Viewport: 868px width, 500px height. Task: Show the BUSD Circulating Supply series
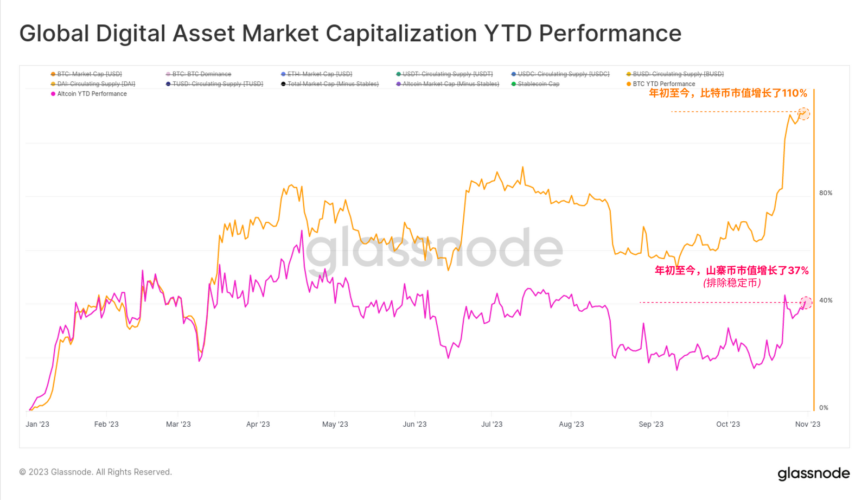pos(675,74)
